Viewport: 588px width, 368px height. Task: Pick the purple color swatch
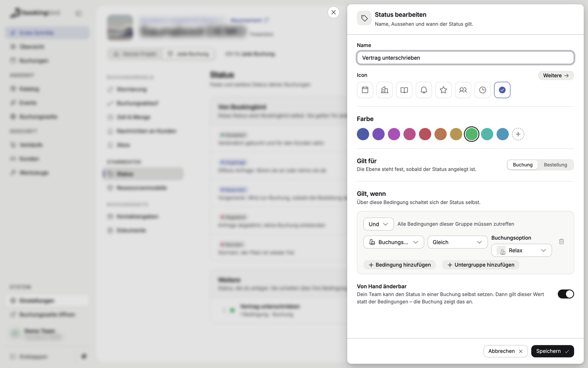click(x=379, y=134)
